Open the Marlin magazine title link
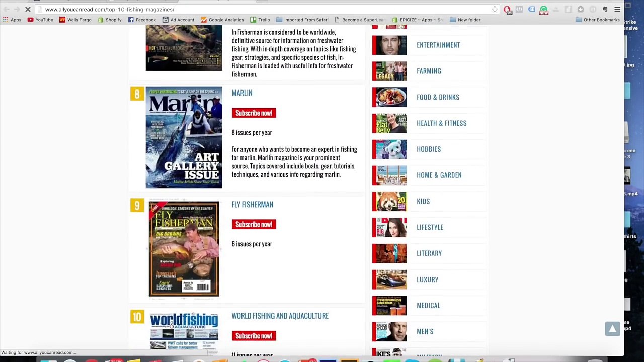Image resolution: width=644 pixels, height=362 pixels. coord(242,93)
